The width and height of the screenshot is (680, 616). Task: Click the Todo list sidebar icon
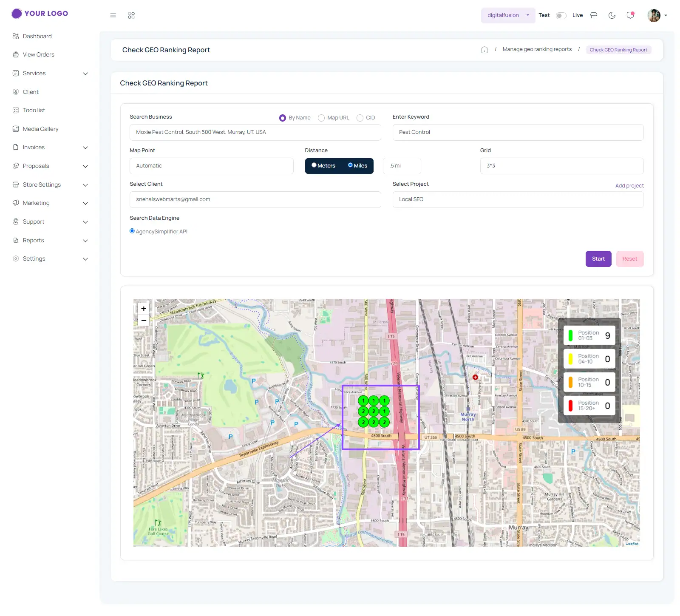point(16,110)
